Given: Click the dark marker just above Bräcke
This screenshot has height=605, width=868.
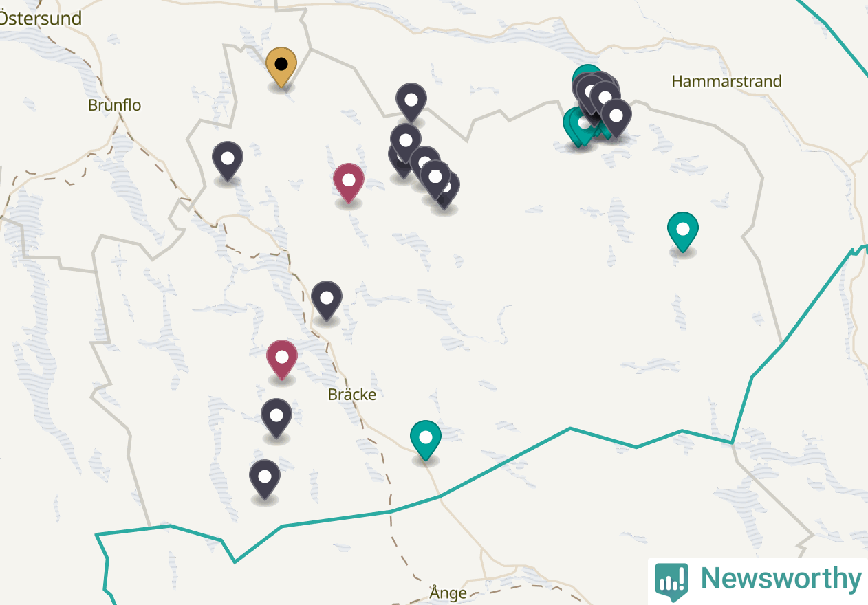Looking at the screenshot, I should point(327,300).
